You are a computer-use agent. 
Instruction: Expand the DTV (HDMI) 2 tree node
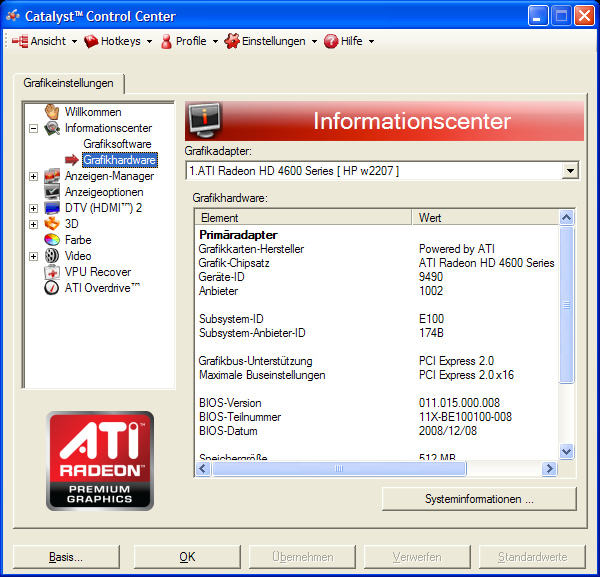click(x=33, y=208)
